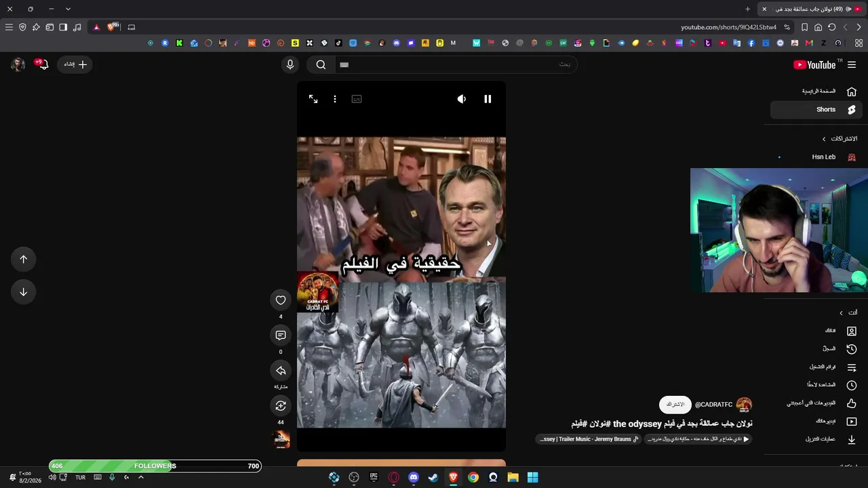Open the Brave Shields icon

[x=113, y=27]
